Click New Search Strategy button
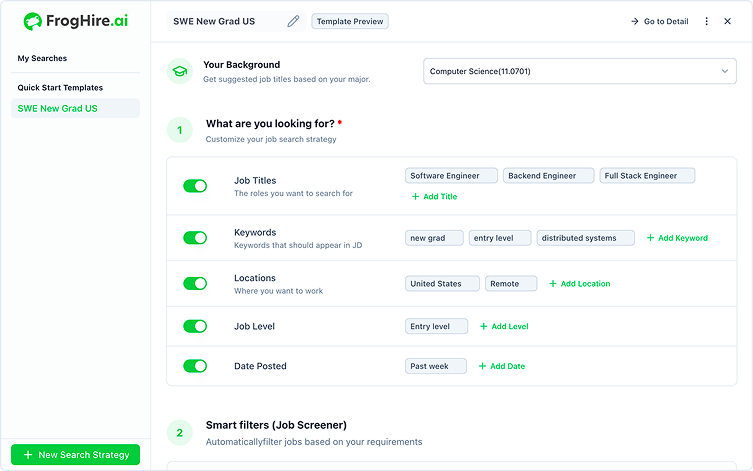 pyautogui.click(x=75, y=454)
